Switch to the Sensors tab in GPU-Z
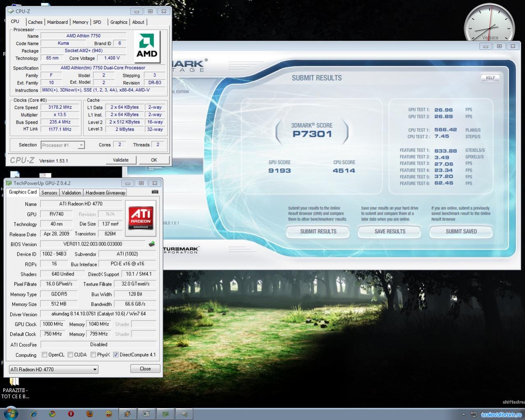The height and width of the screenshot is (420, 525). 49,193
